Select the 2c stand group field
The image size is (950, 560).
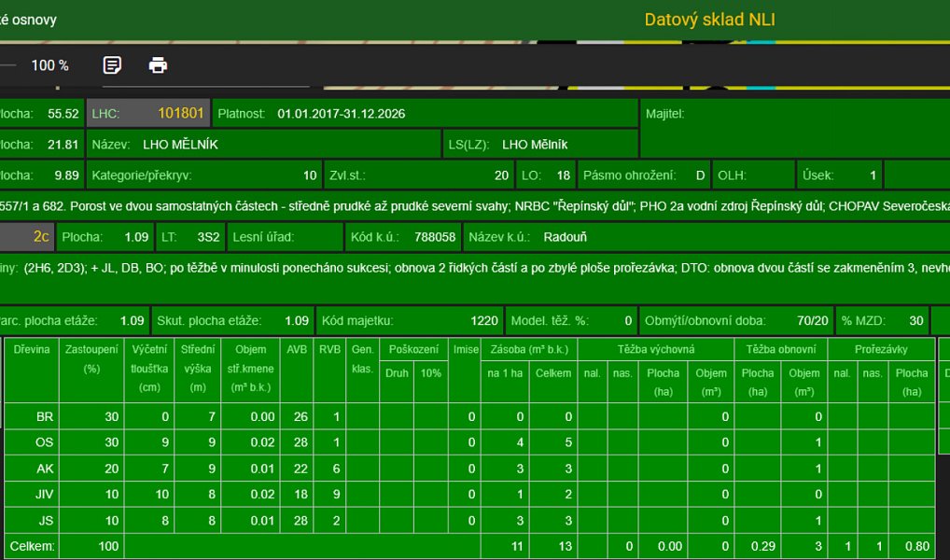27,236
